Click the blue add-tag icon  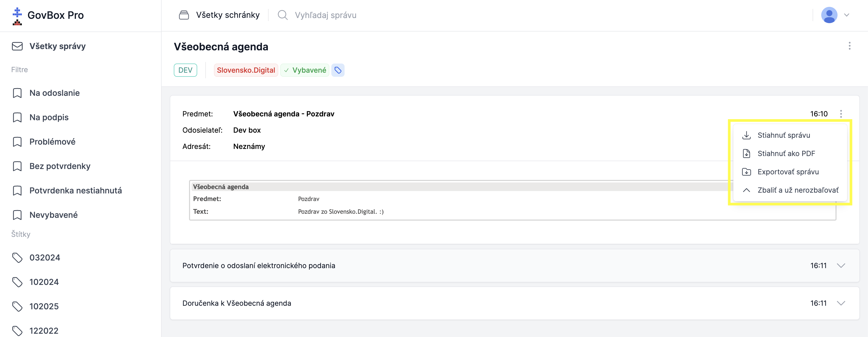[x=338, y=70]
